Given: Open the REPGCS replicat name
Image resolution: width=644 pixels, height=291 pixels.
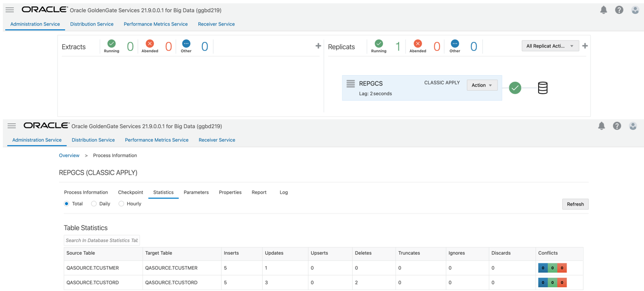Looking at the screenshot, I should click(x=371, y=83).
